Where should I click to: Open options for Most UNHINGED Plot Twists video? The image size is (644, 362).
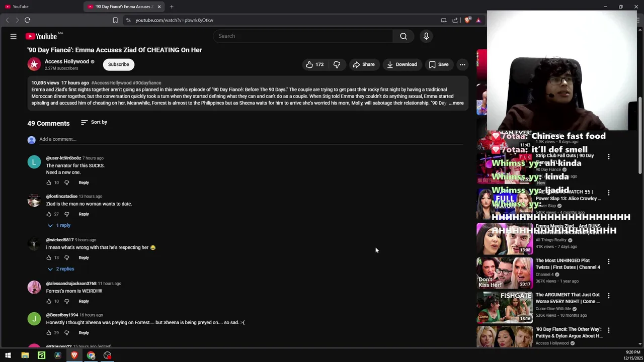(x=609, y=261)
